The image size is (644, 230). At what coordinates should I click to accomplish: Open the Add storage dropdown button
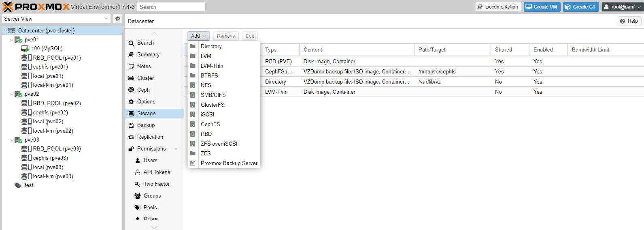(x=198, y=36)
